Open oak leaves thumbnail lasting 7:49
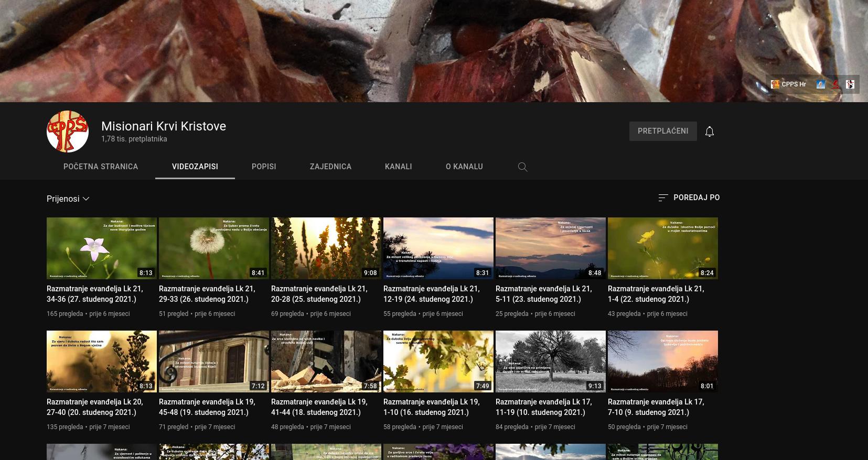The image size is (868, 460). click(438, 362)
